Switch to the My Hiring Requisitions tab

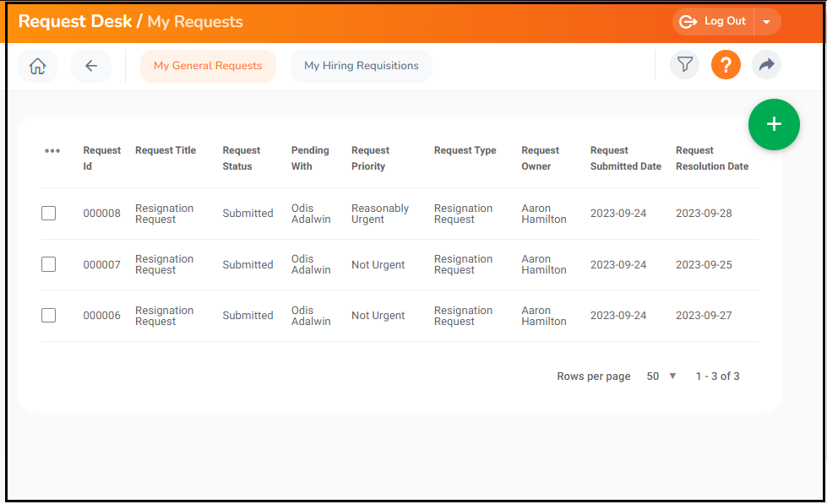(361, 65)
